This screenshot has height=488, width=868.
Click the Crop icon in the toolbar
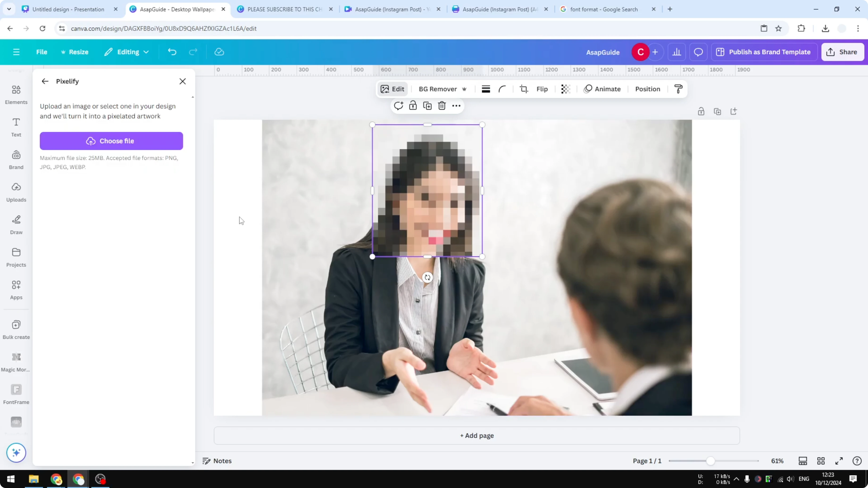[524, 89]
